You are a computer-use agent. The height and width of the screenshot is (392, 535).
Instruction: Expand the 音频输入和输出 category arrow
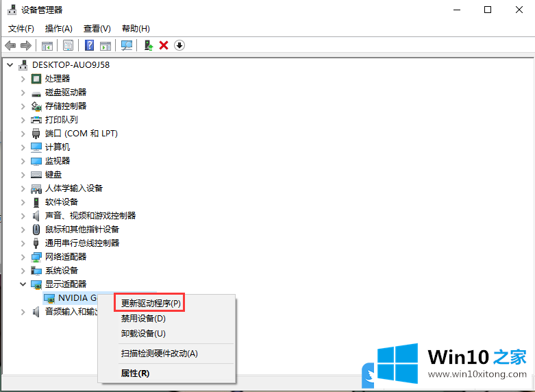click(23, 312)
